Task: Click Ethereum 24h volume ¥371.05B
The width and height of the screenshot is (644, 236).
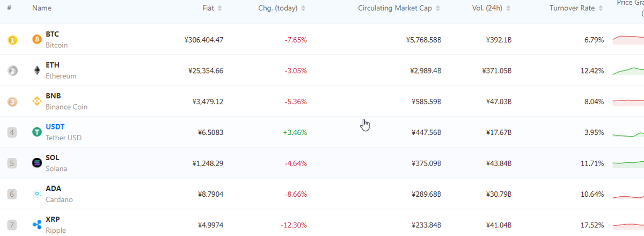Action: [496, 70]
